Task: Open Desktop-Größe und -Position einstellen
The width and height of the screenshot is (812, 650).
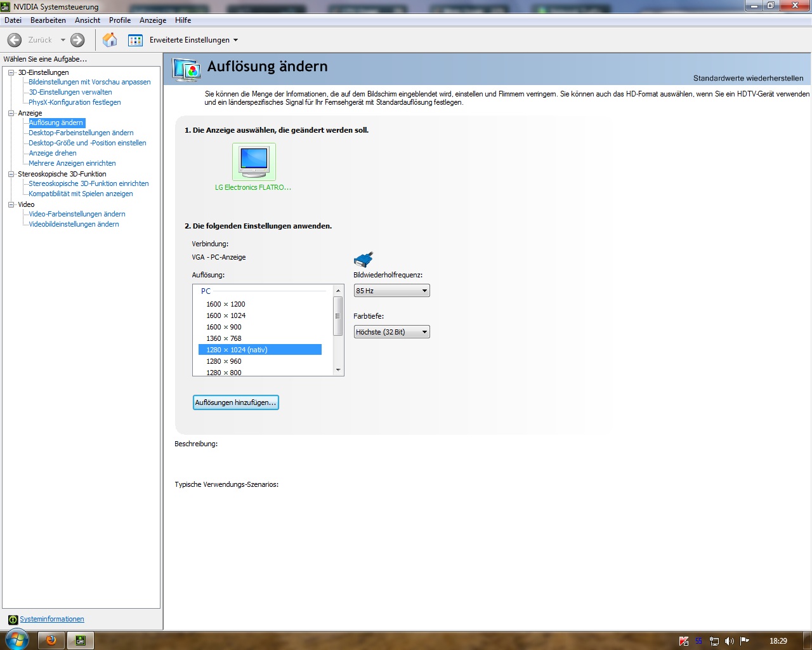Action: pos(88,143)
